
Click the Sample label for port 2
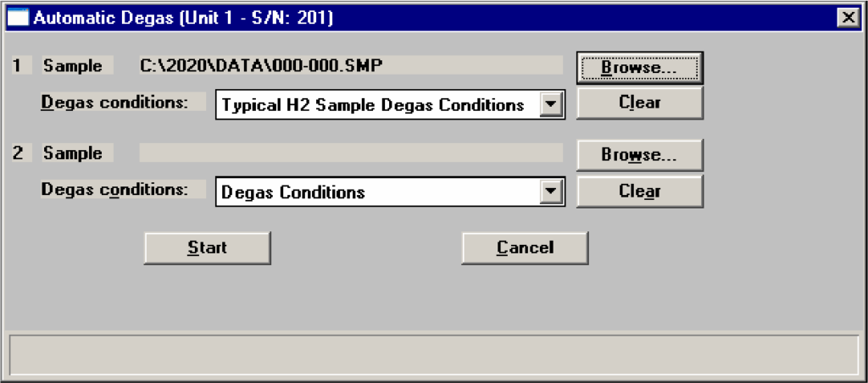72,153
